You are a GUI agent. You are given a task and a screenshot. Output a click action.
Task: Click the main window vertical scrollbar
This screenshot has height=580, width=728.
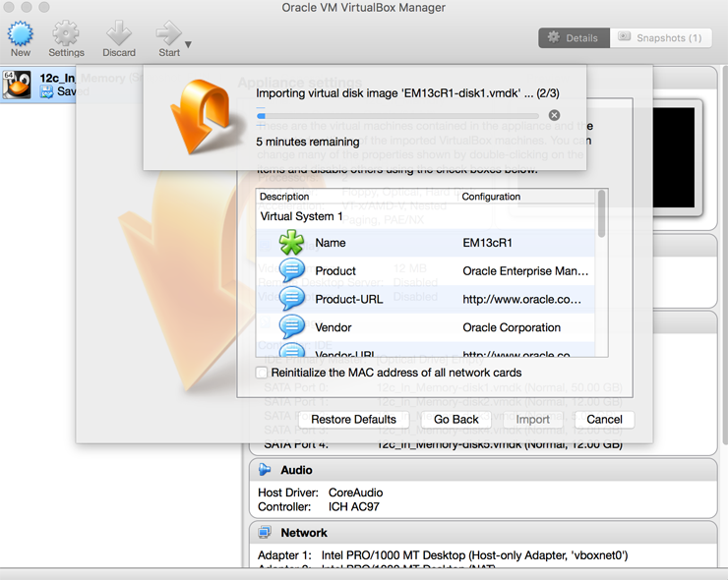(x=725, y=256)
